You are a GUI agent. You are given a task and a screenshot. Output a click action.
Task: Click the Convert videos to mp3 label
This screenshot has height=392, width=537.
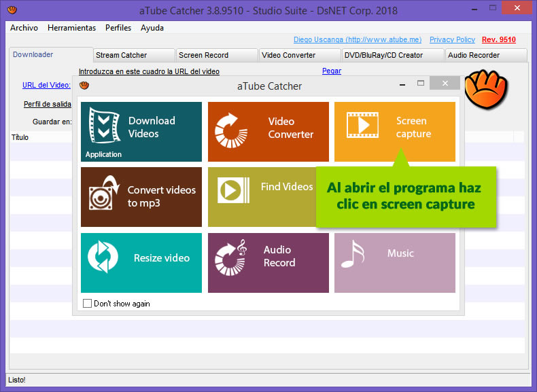coord(162,196)
